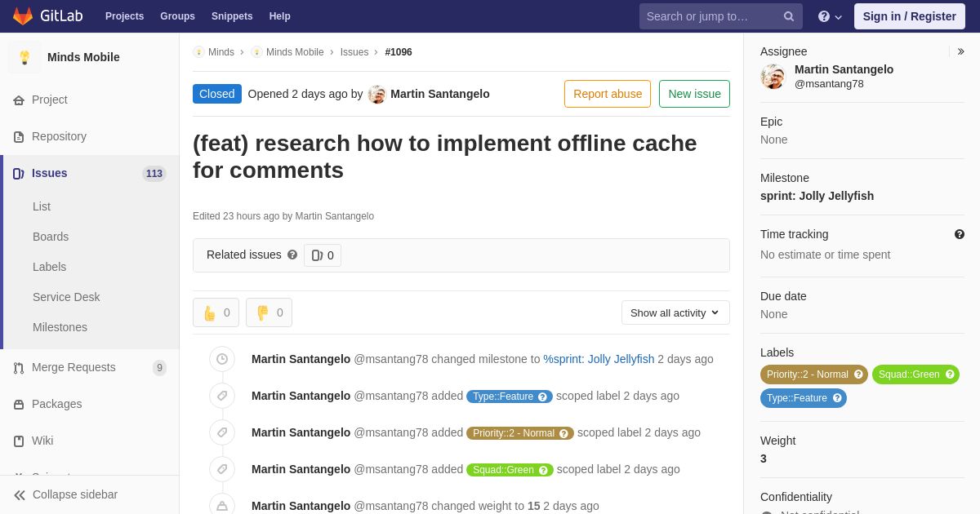Image resolution: width=980 pixels, height=514 pixels.
Task: Click help icon on sidebar Squad::Green label
Action: 950,374
